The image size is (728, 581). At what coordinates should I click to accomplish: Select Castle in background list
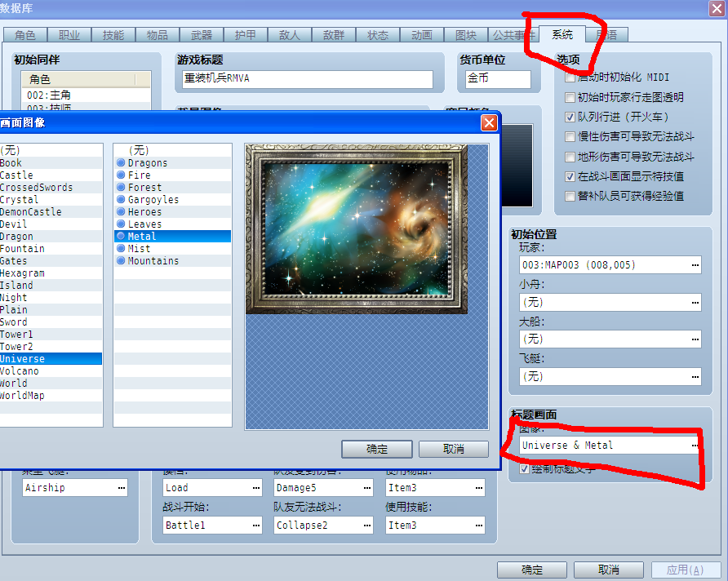point(51,175)
